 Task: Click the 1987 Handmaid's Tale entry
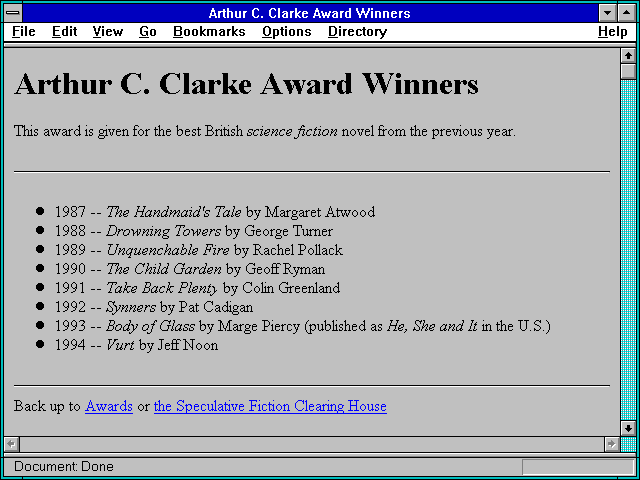click(x=215, y=212)
